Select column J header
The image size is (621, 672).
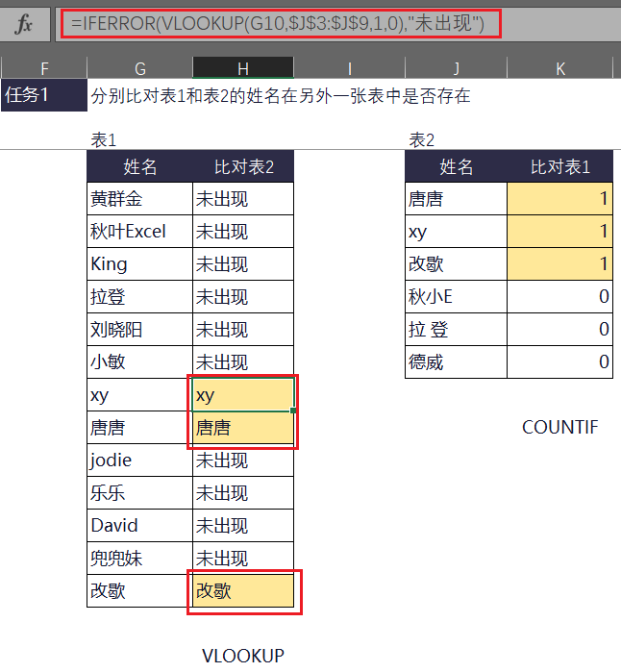pos(456,68)
